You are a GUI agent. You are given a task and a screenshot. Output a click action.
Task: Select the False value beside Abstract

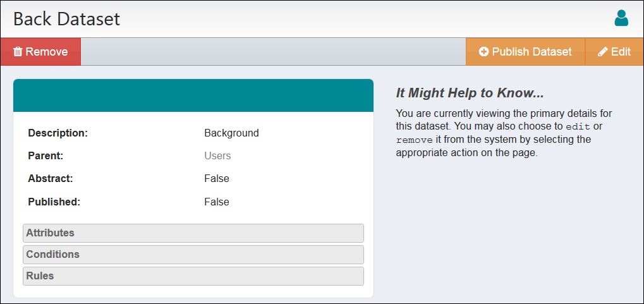pos(216,178)
